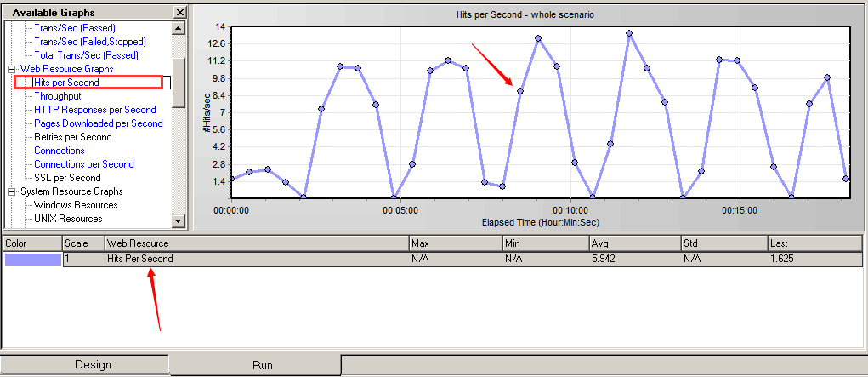The width and height of the screenshot is (868, 377).
Task: Select Windows Resources graph
Action: pyautogui.click(x=76, y=205)
